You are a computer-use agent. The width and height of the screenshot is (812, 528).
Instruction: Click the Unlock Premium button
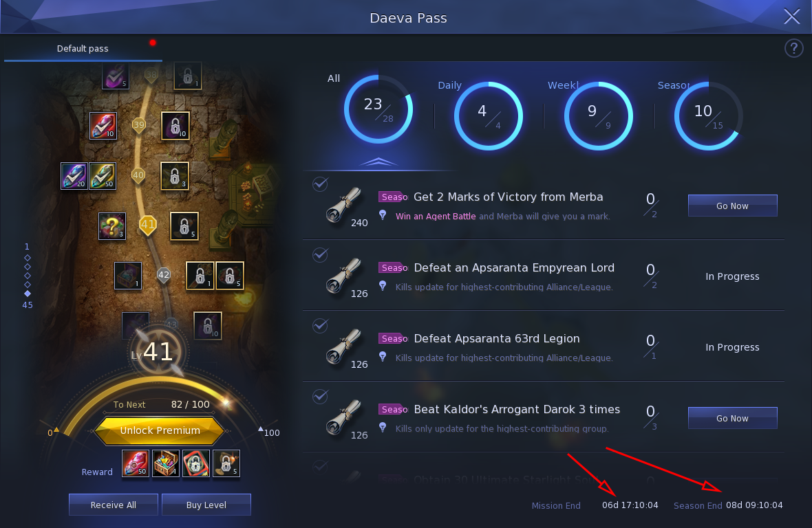(x=160, y=430)
